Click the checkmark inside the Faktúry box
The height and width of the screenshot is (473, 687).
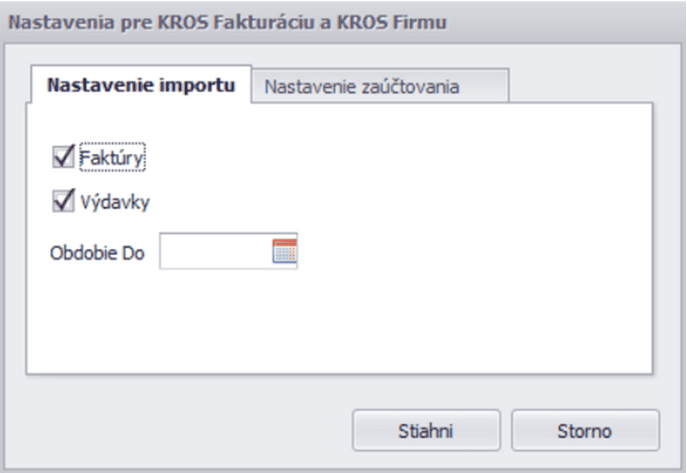(x=62, y=156)
